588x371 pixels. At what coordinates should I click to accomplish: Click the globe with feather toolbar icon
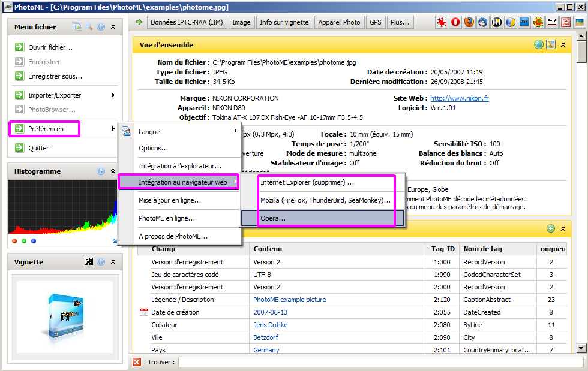511,23
